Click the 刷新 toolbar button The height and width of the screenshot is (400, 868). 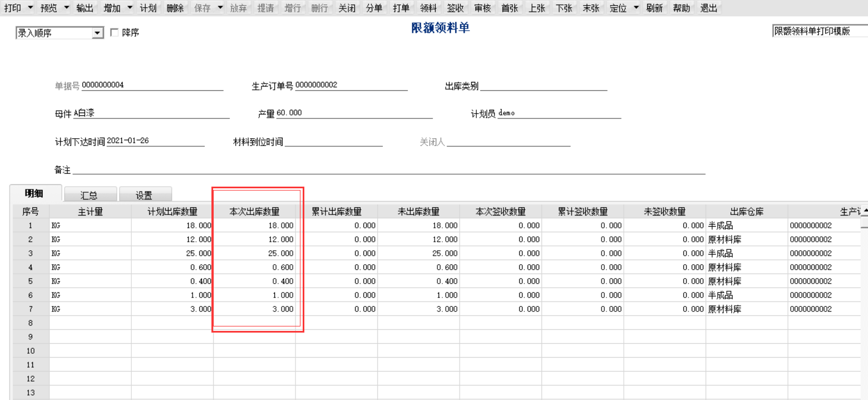coord(654,8)
